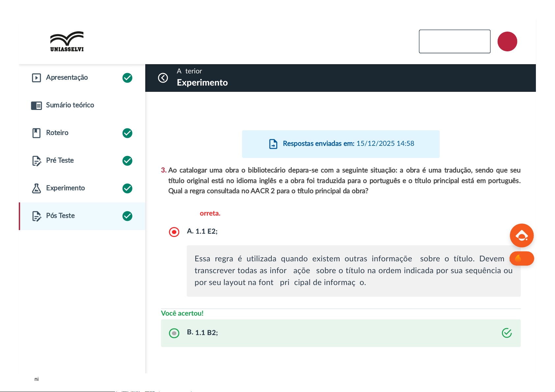Image resolution: width=555 pixels, height=392 pixels.
Task: Click the Sumário teórico book icon
Action: (36, 105)
